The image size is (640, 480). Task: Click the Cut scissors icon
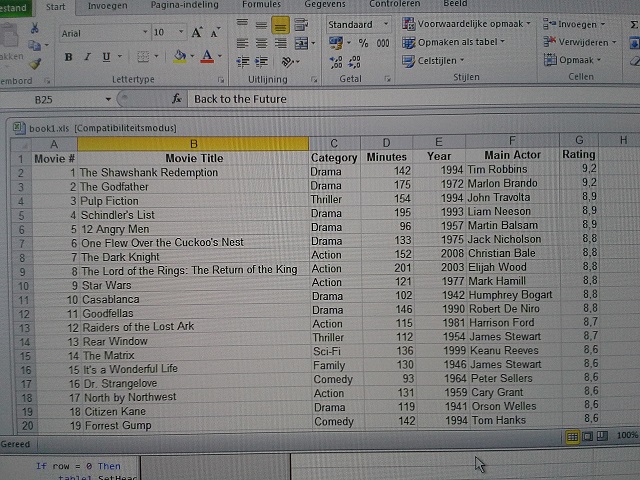pos(35,28)
